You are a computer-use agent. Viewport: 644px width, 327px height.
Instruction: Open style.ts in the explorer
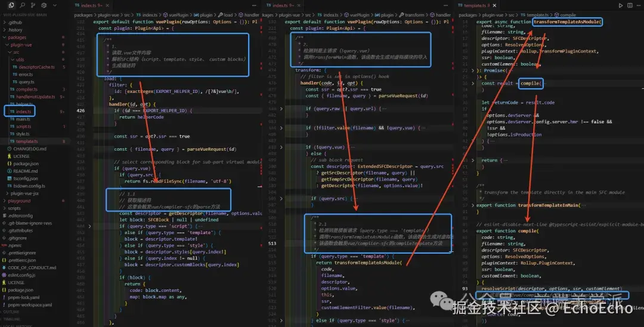click(x=23, y=134)
